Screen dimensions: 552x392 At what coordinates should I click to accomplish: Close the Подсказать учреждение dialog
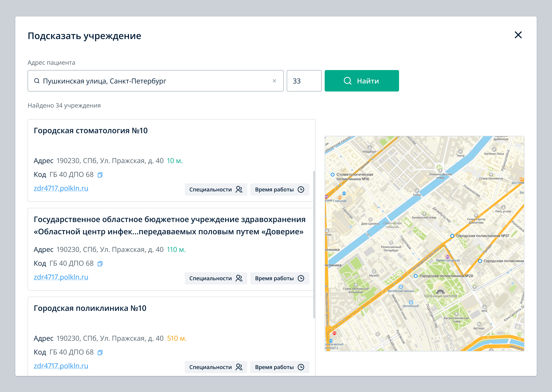[518, 35]
